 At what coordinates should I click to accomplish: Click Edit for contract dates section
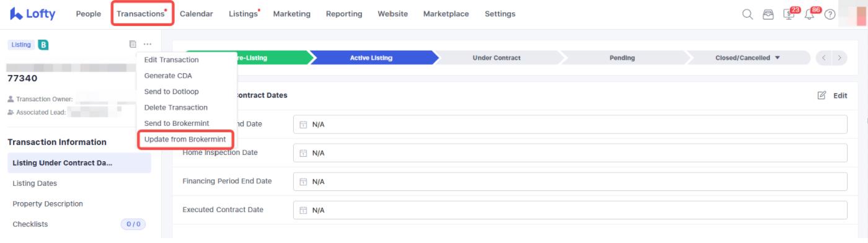pyautogui.click(x=832, y=95)
